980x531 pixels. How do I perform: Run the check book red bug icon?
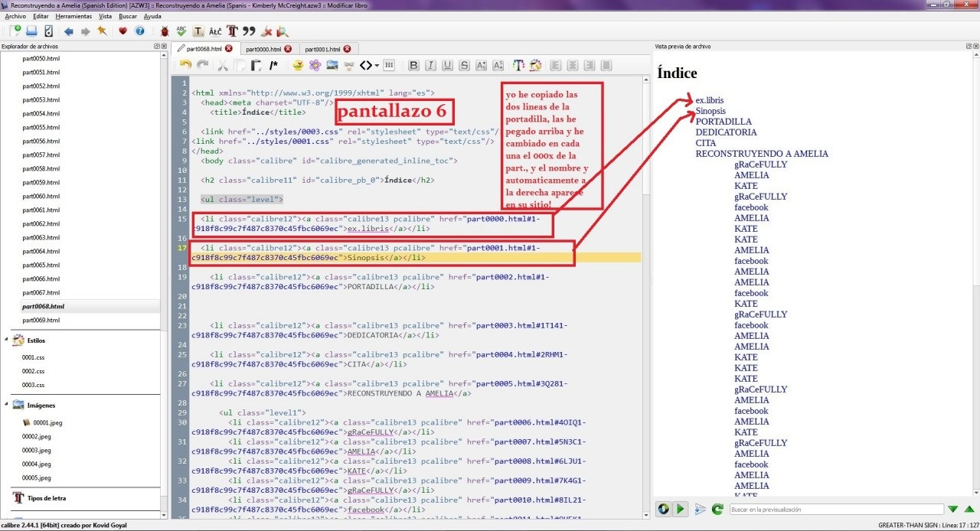point(165,31)
